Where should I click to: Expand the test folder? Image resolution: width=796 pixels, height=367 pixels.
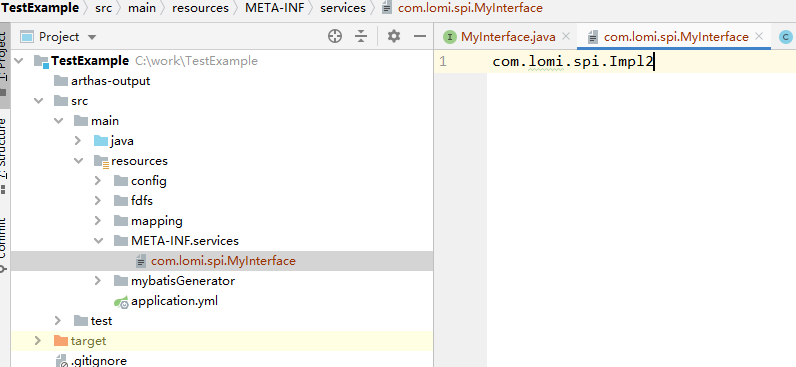(58, 321)
